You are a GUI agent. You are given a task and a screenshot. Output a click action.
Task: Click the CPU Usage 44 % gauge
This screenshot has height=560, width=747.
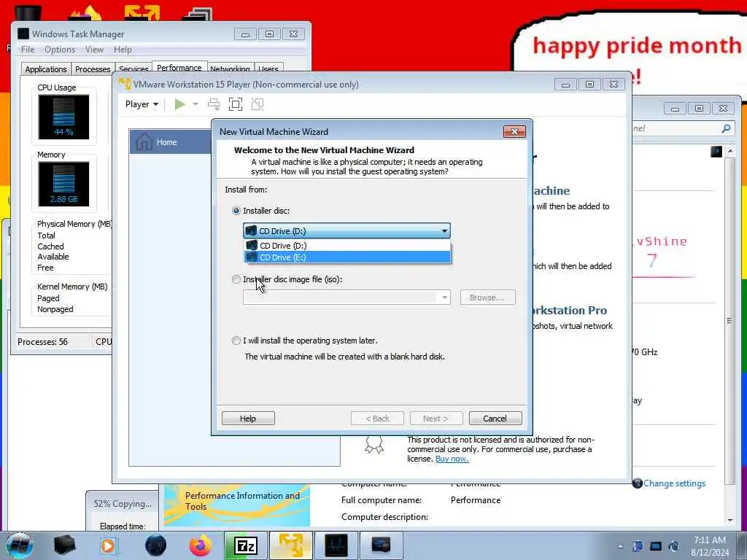(64, 117)
